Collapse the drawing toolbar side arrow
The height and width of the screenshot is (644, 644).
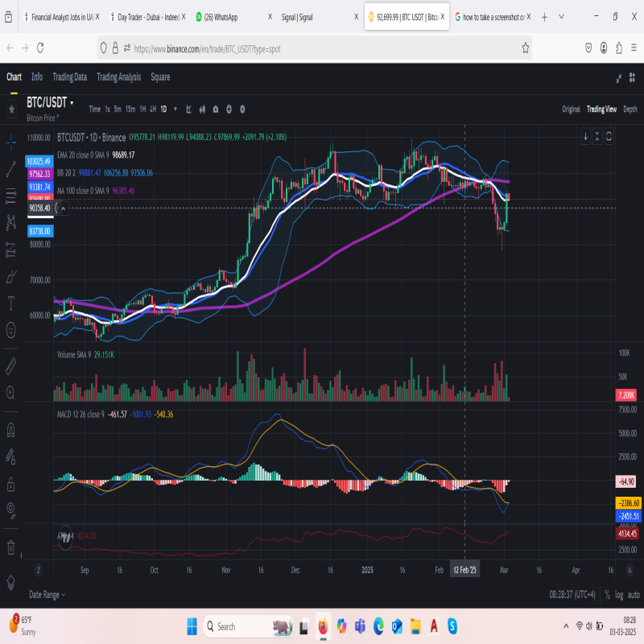click(x=22, y=555)
